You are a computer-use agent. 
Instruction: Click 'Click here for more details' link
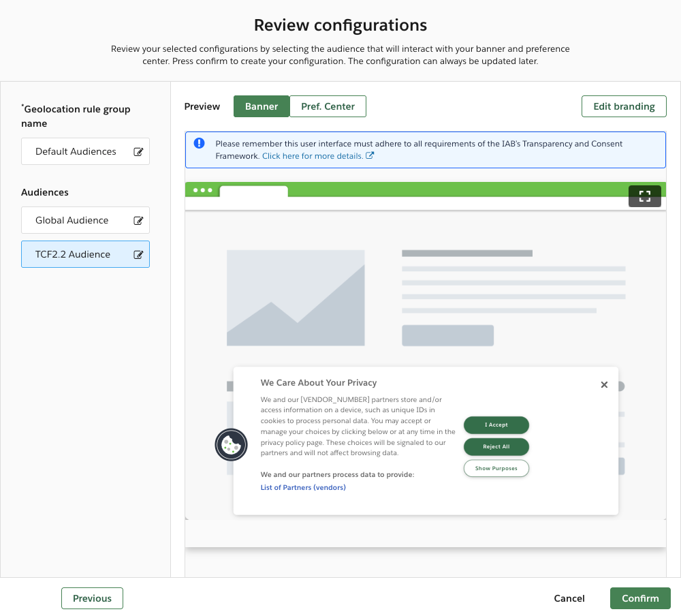313,156
